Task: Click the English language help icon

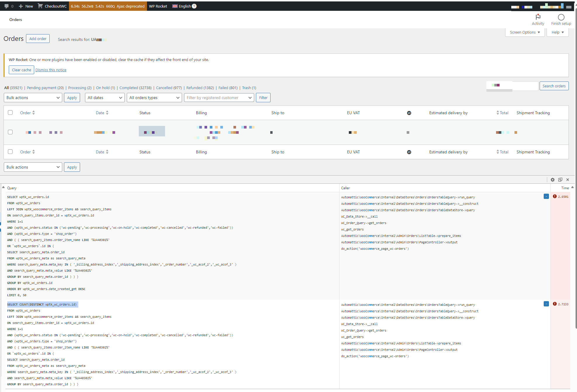Action: coord(194,6)
